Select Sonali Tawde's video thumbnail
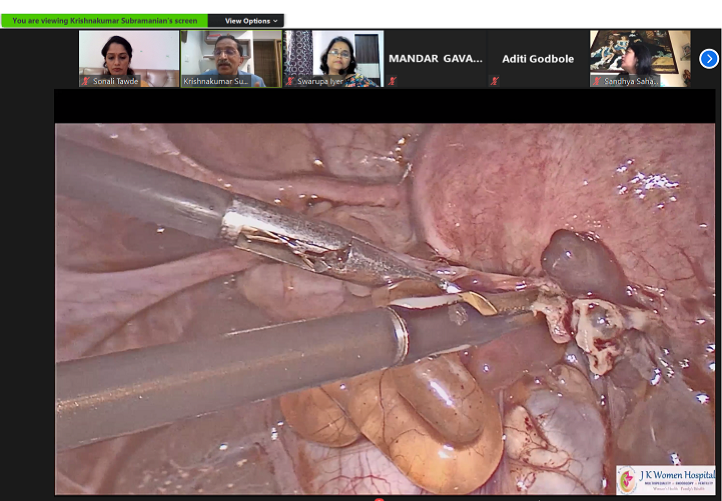This screenshot has width=722, height=501. pyautogui.click(x=129, y=58)
